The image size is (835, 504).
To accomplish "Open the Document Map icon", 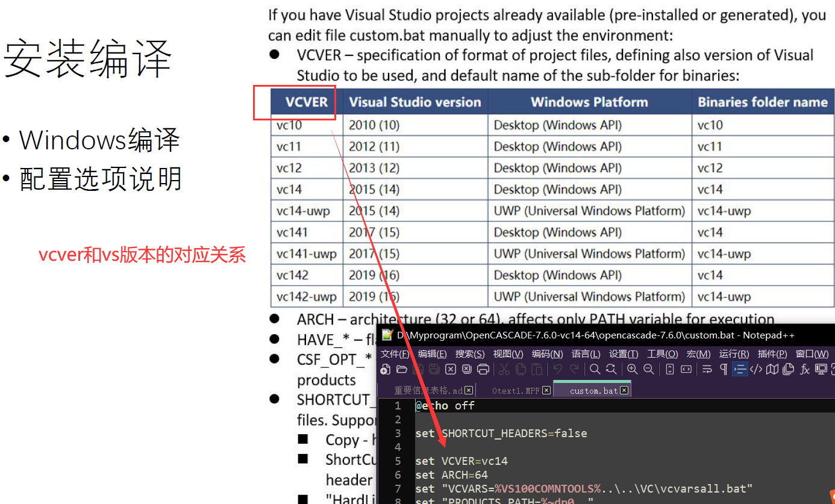I will coord(772,369).
